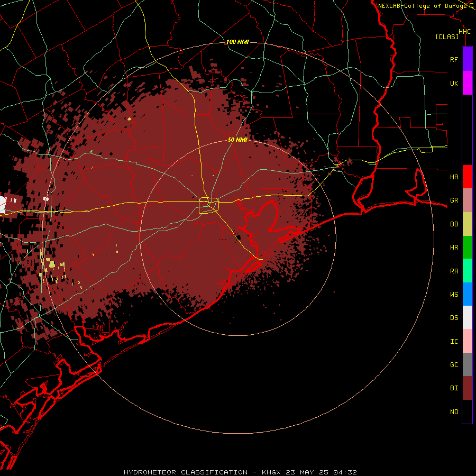Click the 50 NMI range ring label
Image resolution: width=476 pixels, height=476 pixels.
click(x=237, y=140)
